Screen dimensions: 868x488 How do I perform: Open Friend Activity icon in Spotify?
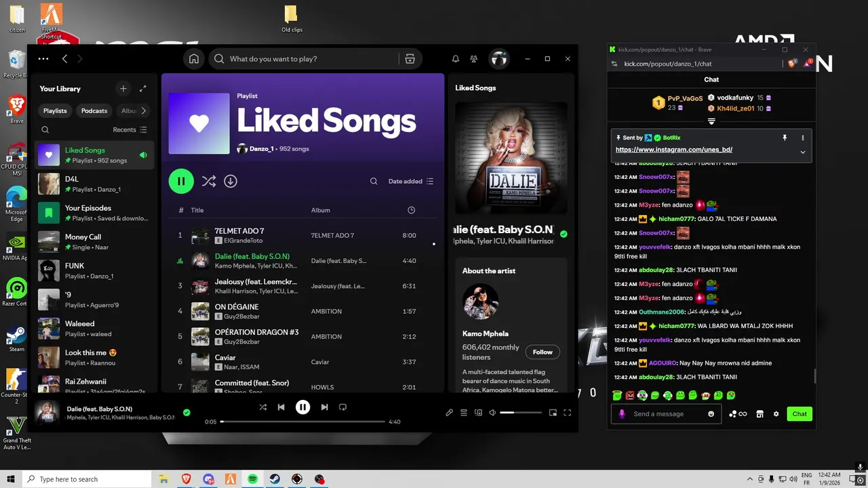point(474,59)
